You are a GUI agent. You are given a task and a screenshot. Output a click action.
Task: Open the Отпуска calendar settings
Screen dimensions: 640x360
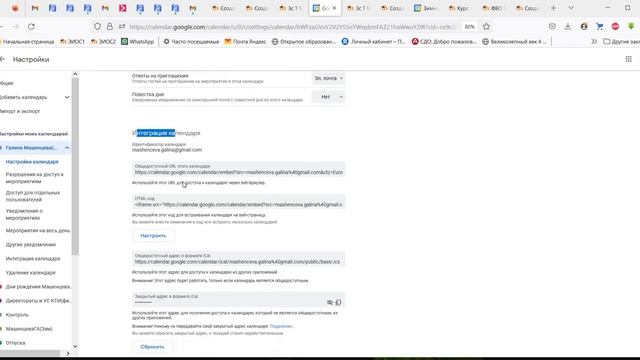tap(15, 343)
